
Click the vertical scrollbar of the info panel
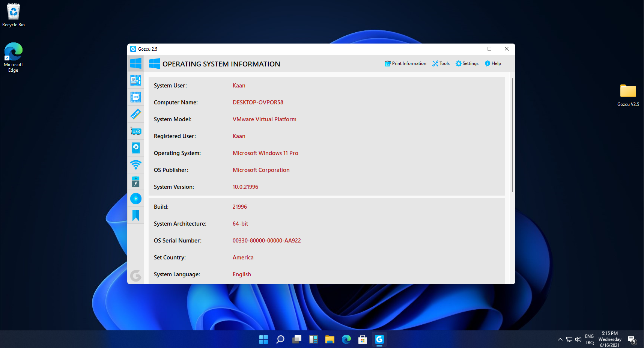click(x=512, y=135)
